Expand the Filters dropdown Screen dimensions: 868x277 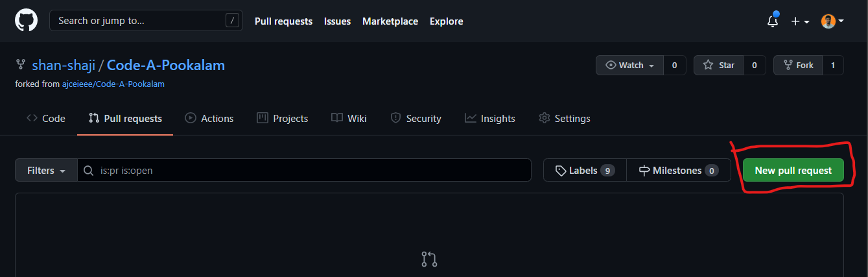pos(47,171)
